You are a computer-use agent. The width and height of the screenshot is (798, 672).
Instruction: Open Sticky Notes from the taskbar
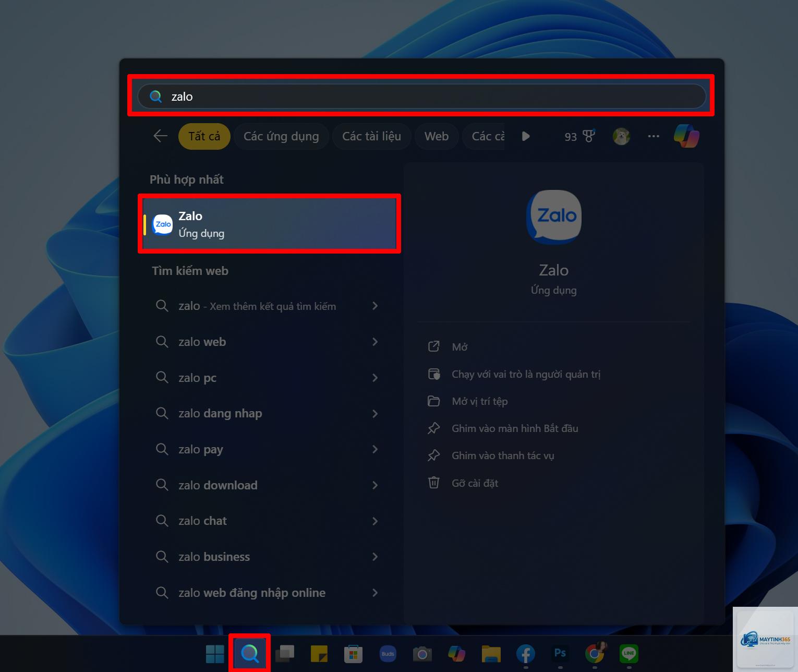(319, 653)
